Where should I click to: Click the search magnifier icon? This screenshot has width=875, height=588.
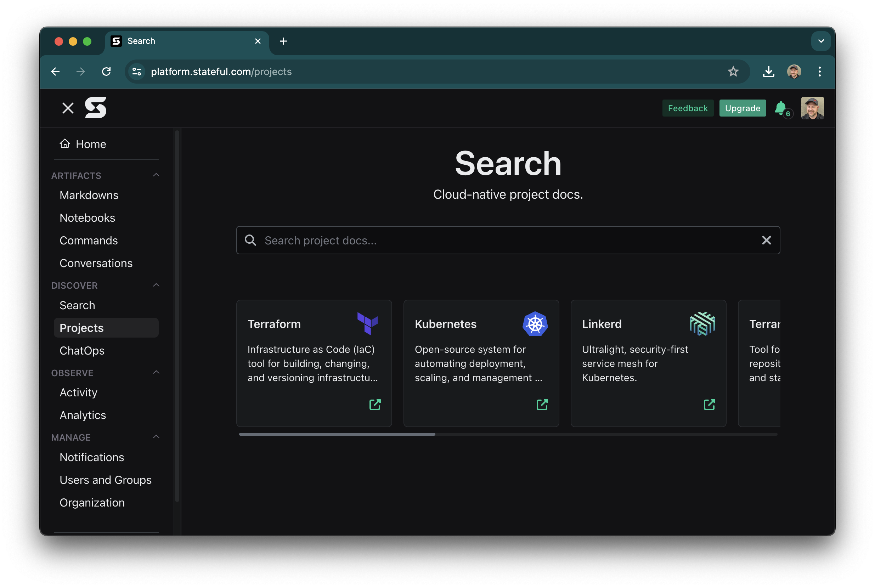tap(250, 240)
